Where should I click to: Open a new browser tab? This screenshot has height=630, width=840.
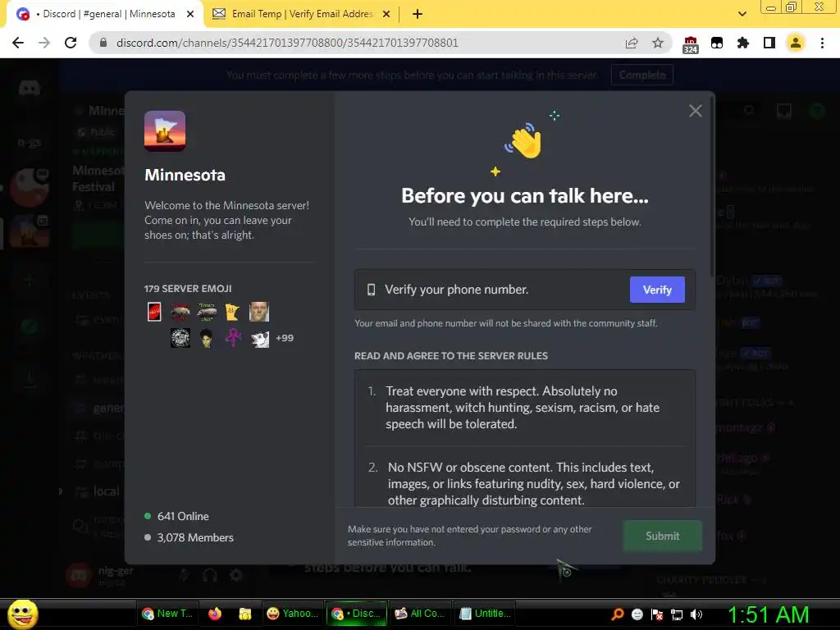point(418,15)
